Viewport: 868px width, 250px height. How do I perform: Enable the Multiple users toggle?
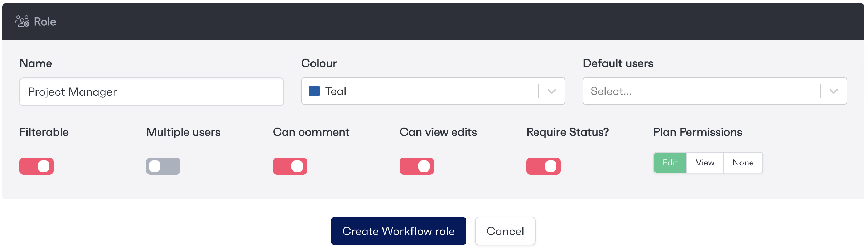163,166
